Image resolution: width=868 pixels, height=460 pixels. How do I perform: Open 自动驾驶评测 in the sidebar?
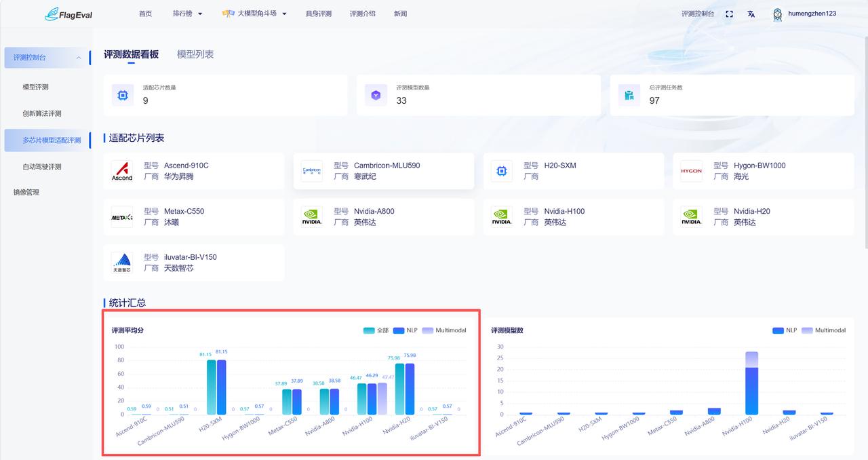tap(42, 166)
